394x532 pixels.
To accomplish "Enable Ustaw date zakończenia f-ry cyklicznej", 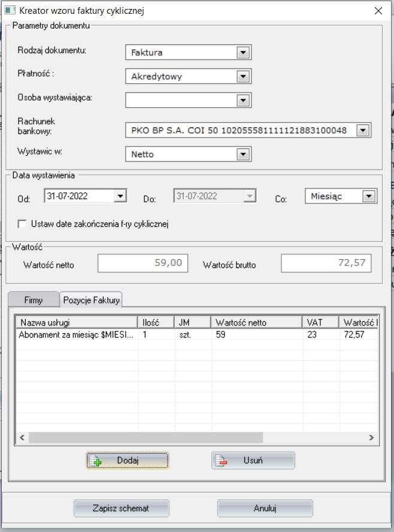I will [x=23, y=224].
